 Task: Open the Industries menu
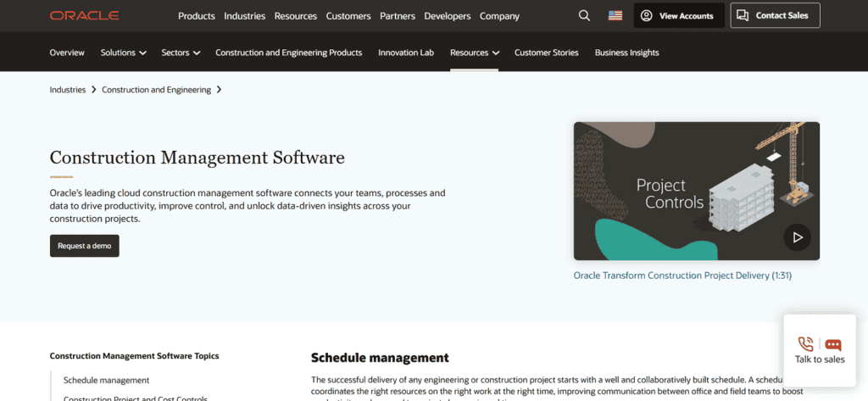pos(245,16)
